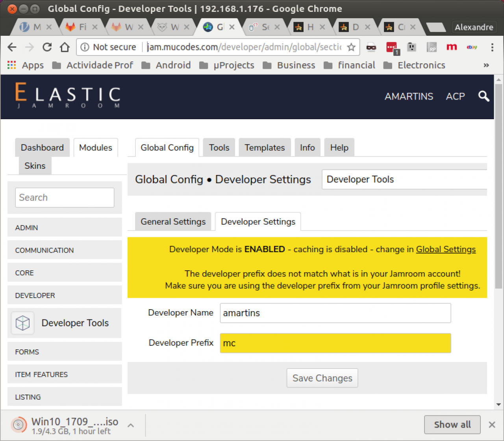
Task: Open the Chrome three-dot menu
Action: [492, 47]
